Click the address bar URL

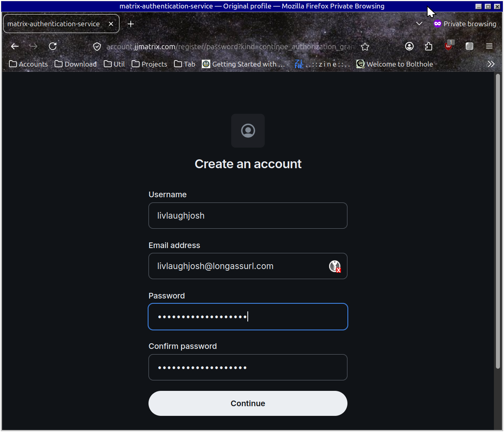(x=230, y=47)
